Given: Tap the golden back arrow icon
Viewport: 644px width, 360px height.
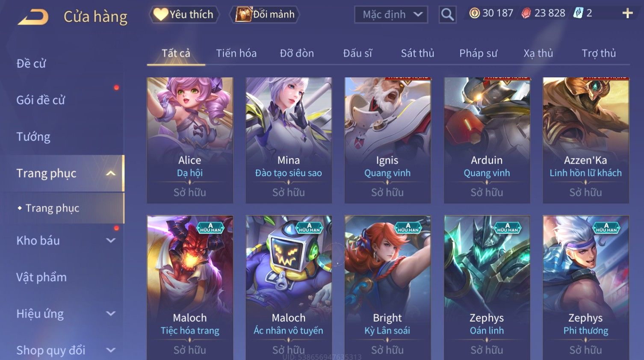Looking at the screenshot, I should click(33, 17).
